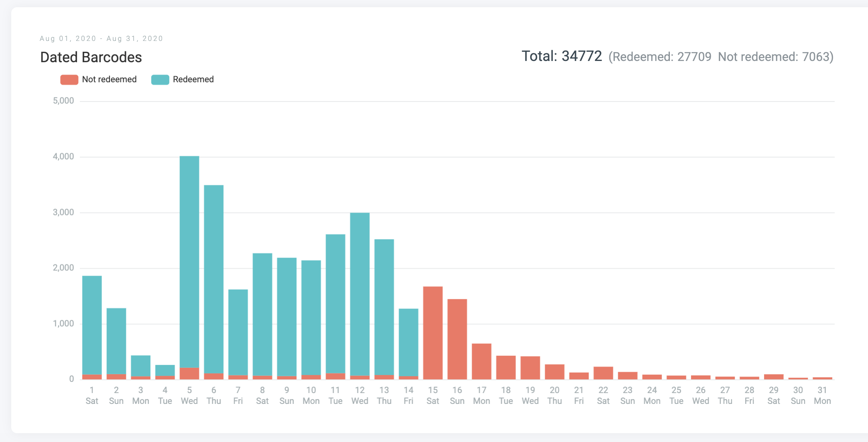This screenshot has width=868, height=442.
Task: Click the Not redeemed: 7063 count text
Action: pos(775,57)
